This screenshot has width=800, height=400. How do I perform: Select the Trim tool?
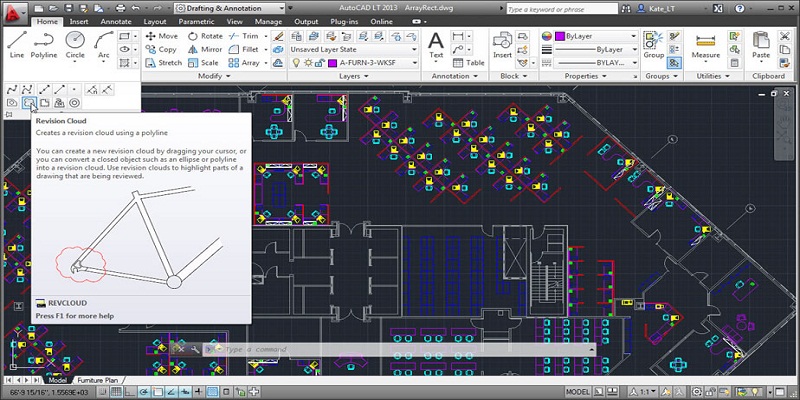(x=243, y=36)
